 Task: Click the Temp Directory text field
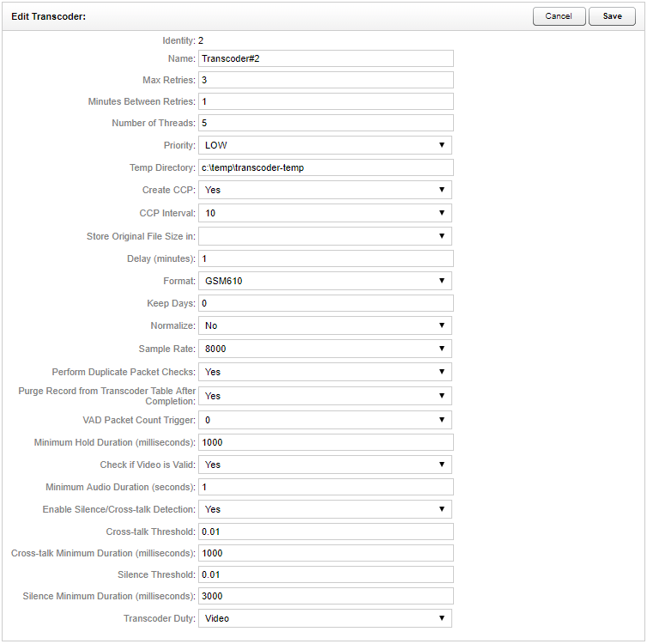pos(325,167)
